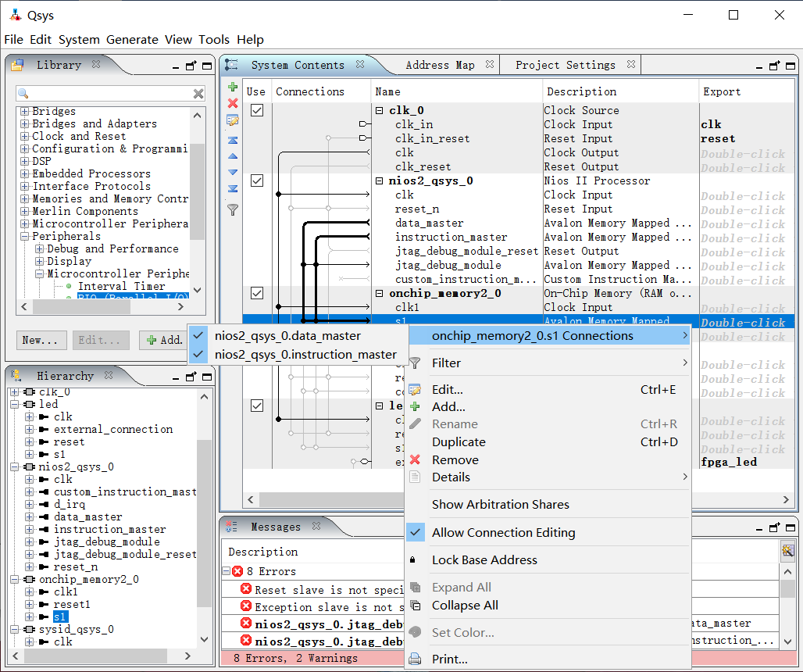Select Show Arbitration Shares menu entry

coord(500,505)
